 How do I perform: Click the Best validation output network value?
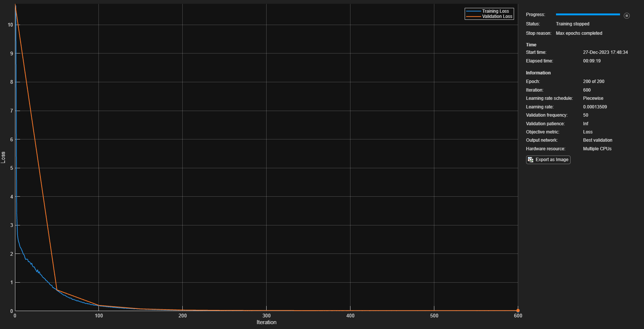tap(598, 140)
